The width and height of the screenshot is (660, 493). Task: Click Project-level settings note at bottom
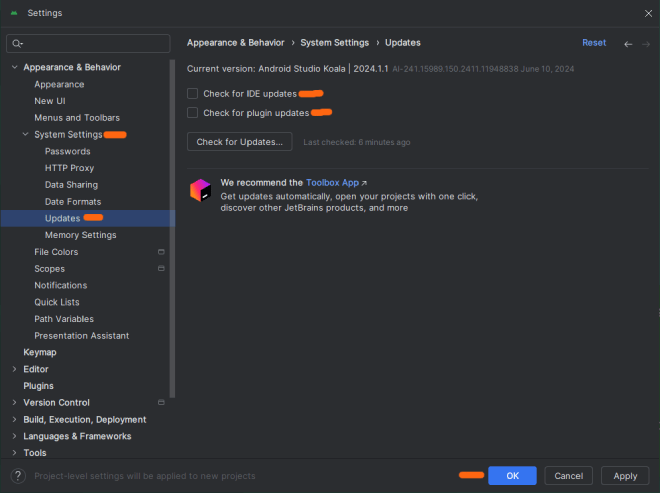(x=145, y=476)
